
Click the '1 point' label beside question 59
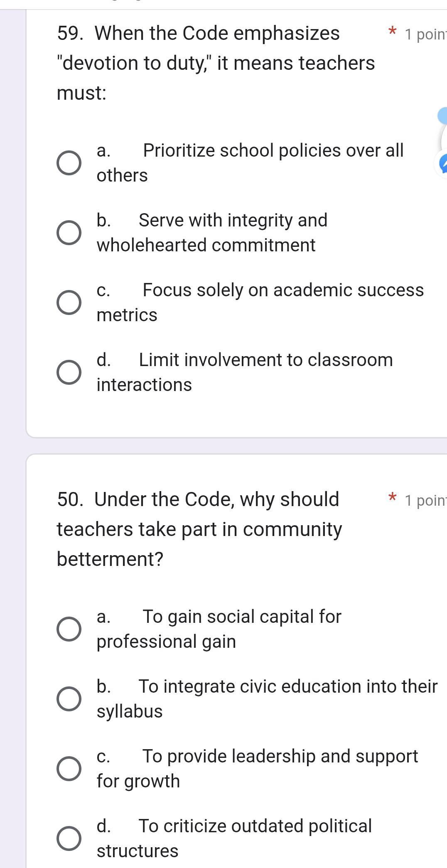(x=425, y=34)
